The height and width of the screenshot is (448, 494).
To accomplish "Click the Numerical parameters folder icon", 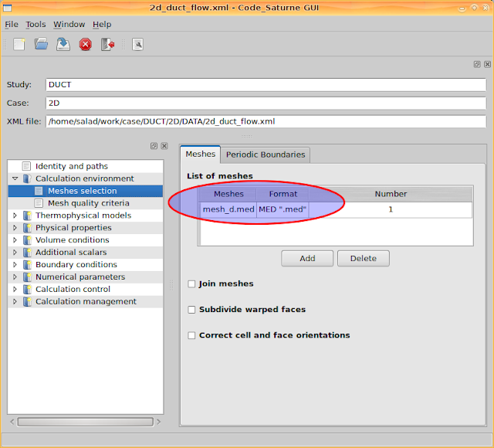I will click(28, 277).
